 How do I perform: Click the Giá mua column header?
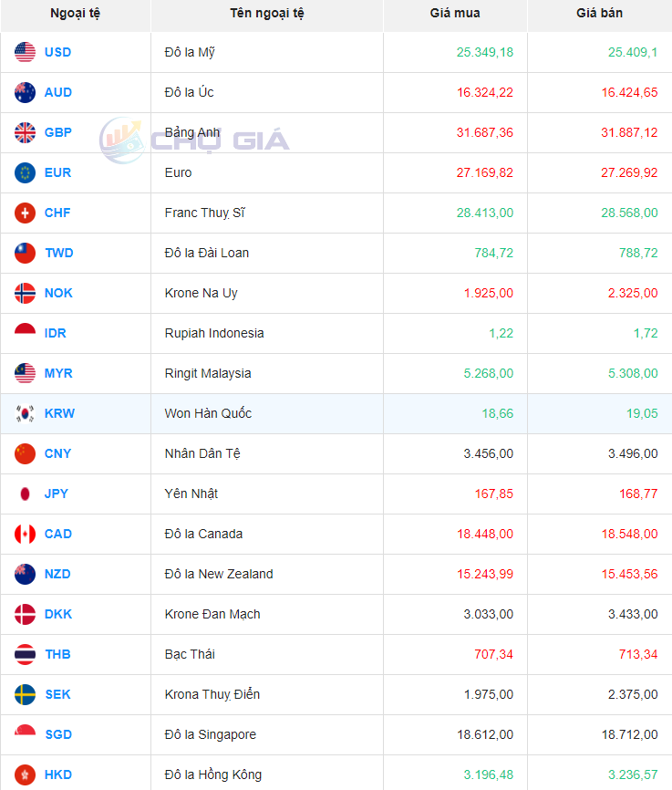click(455, 14)
